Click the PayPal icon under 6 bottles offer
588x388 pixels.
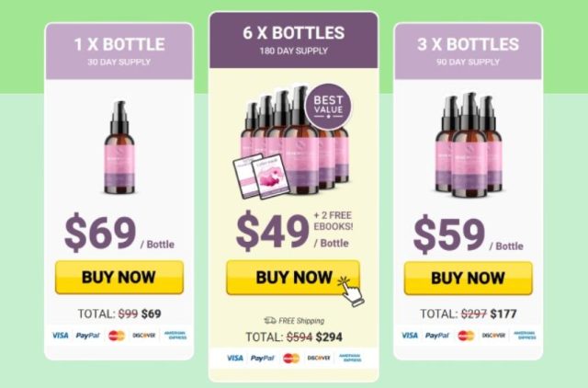263,358
